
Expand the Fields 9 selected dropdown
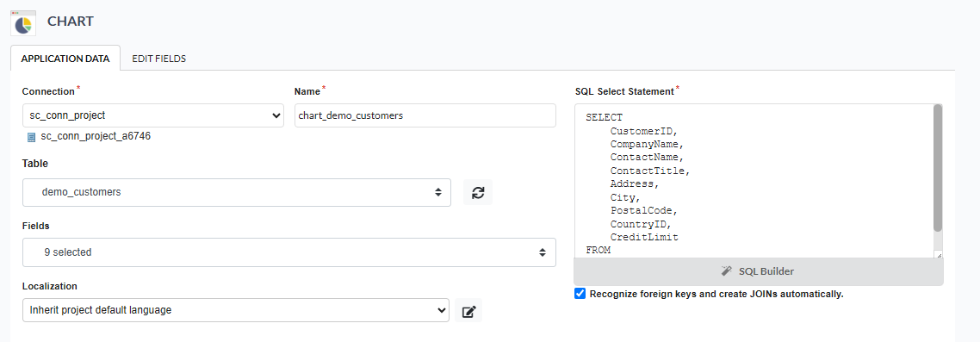(x=288, y=252)
